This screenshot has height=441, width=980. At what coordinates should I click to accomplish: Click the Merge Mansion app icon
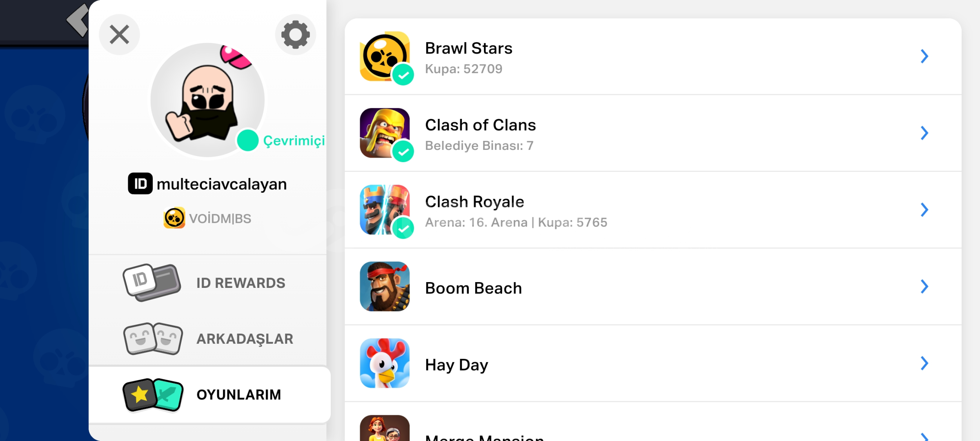385,430
